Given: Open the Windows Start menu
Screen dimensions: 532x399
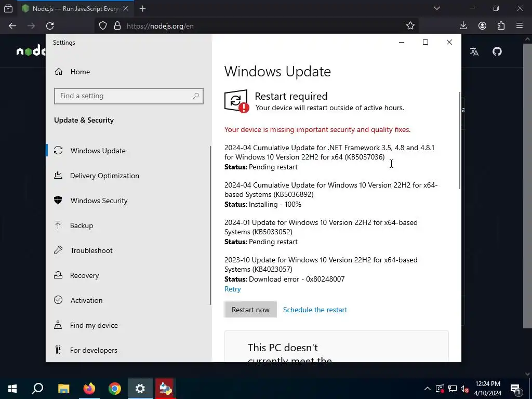Looking at the screenshot, I should (x=12, y=389).
